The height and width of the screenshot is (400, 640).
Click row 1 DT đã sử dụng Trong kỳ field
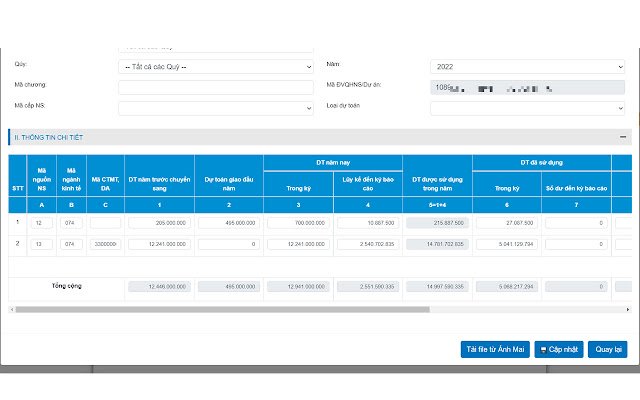(507, 223)
